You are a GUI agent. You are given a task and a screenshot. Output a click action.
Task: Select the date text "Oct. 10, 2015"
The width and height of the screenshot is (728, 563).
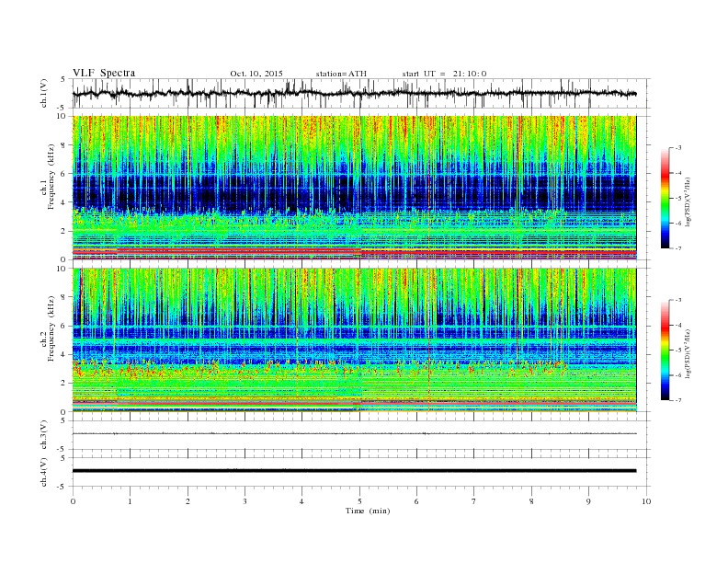pos(256,74)
